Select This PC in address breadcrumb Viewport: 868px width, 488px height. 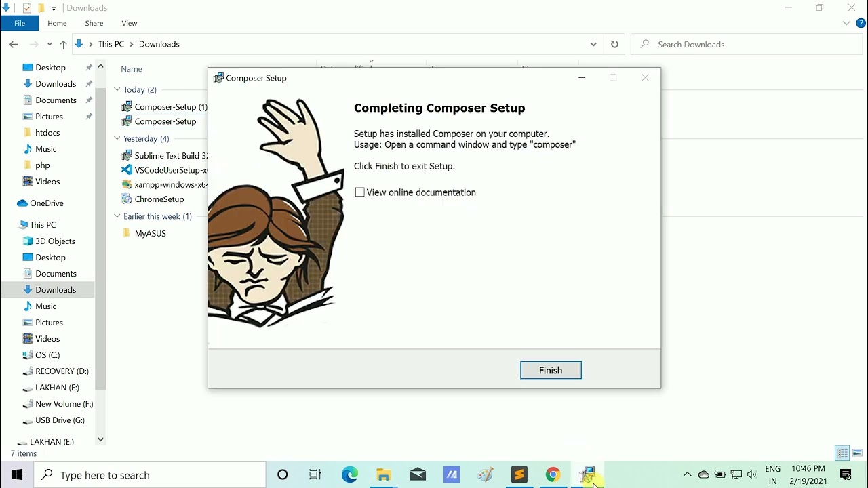(111, 44)
